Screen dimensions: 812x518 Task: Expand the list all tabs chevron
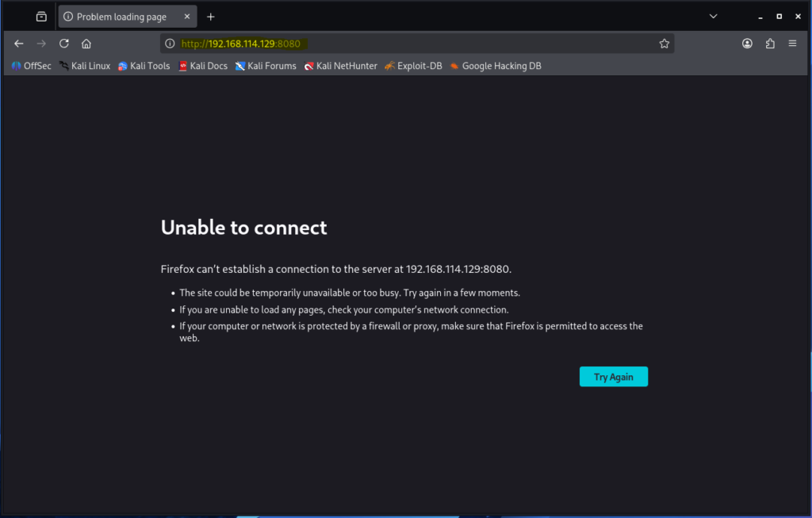713,16
